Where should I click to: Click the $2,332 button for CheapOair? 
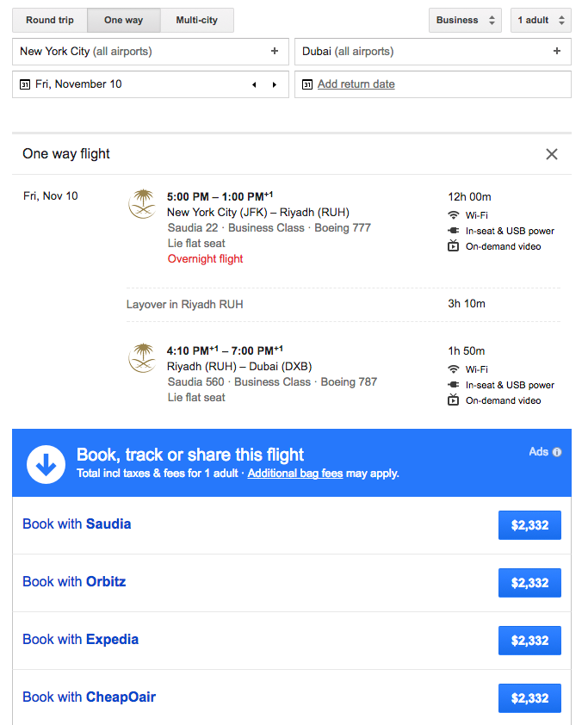pos(529,698)
